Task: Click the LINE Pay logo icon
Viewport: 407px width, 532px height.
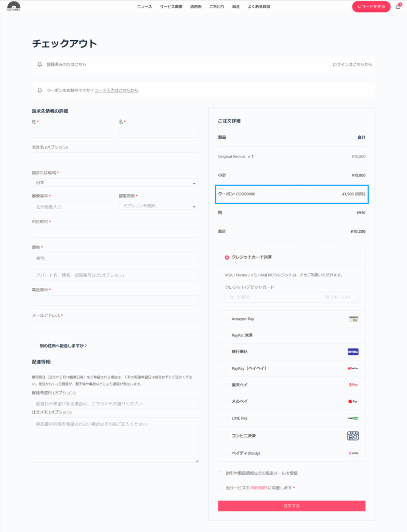Action: point(353,418)
